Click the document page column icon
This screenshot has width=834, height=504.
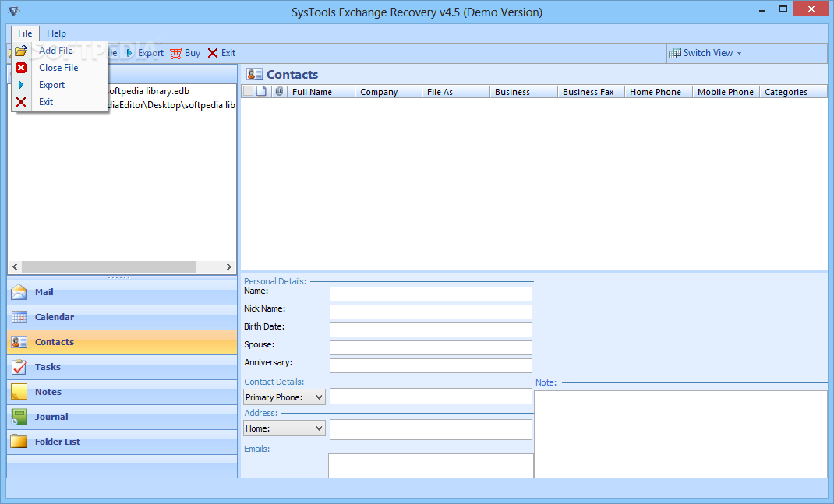pyautogui.click(x=261, y=91)
